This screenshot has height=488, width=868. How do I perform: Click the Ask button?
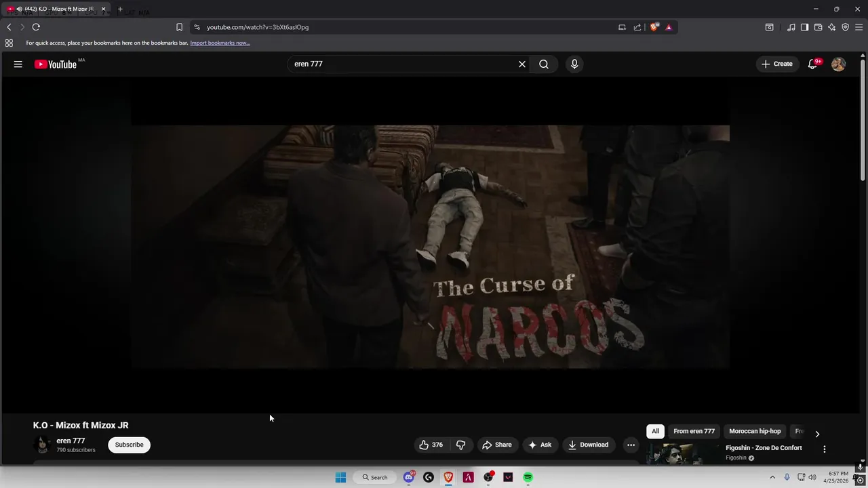(540, 445)
